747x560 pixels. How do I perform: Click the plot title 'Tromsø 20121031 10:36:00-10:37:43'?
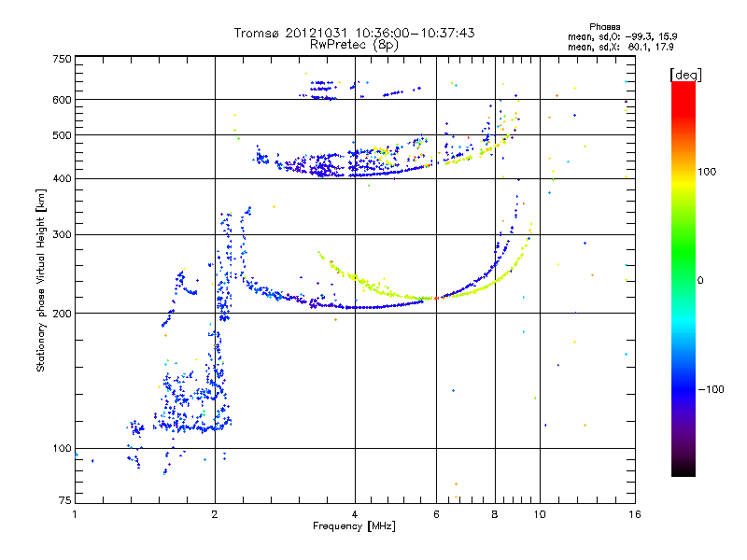[354, 33]
